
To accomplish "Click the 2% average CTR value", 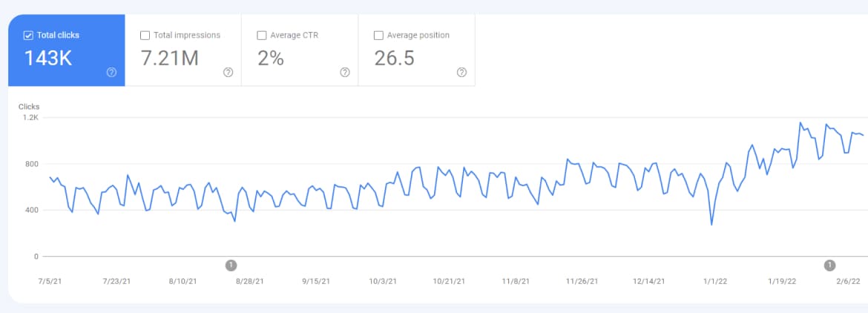I will (x=271, y=59).
